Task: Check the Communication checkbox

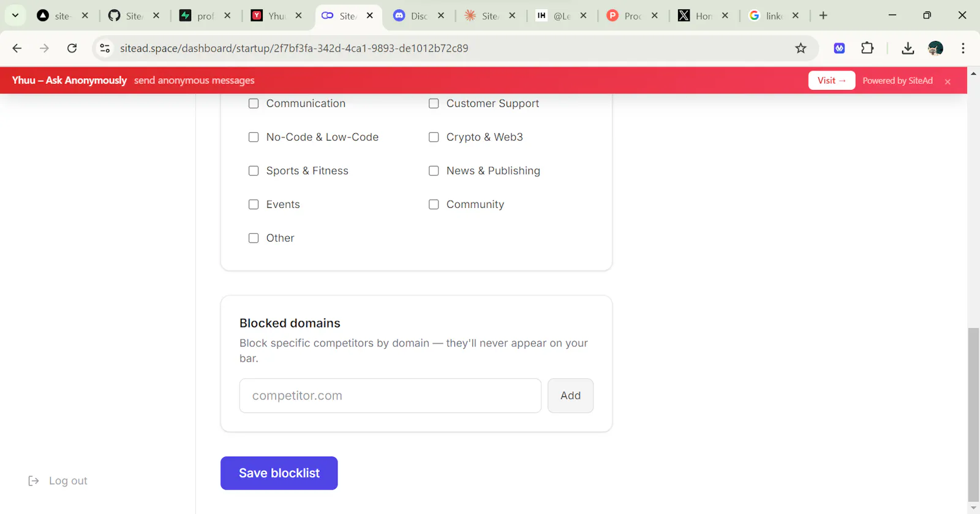Action: [254, 103]
